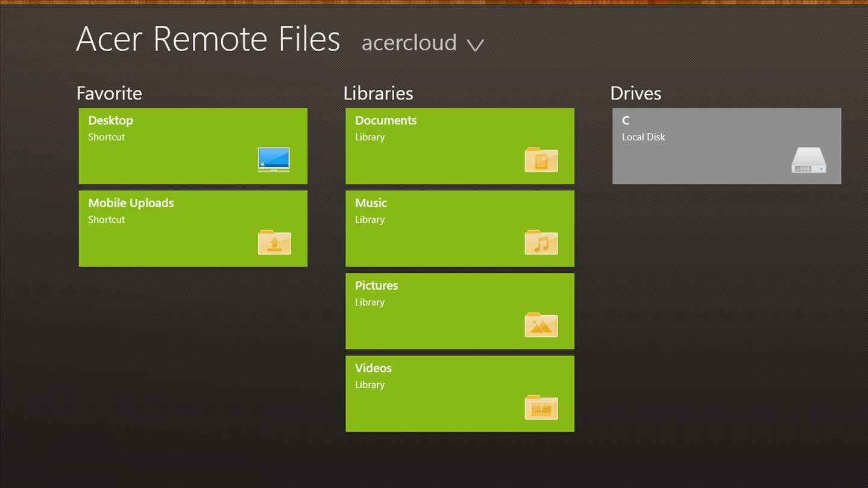868x488 pixels.
Task: Click the C local disk drive icon
Action: click(808, 161)
